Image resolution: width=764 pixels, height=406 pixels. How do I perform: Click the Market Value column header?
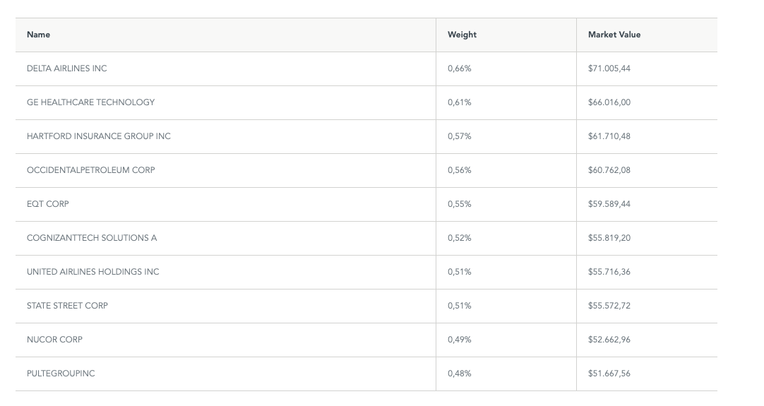point(614,35)
